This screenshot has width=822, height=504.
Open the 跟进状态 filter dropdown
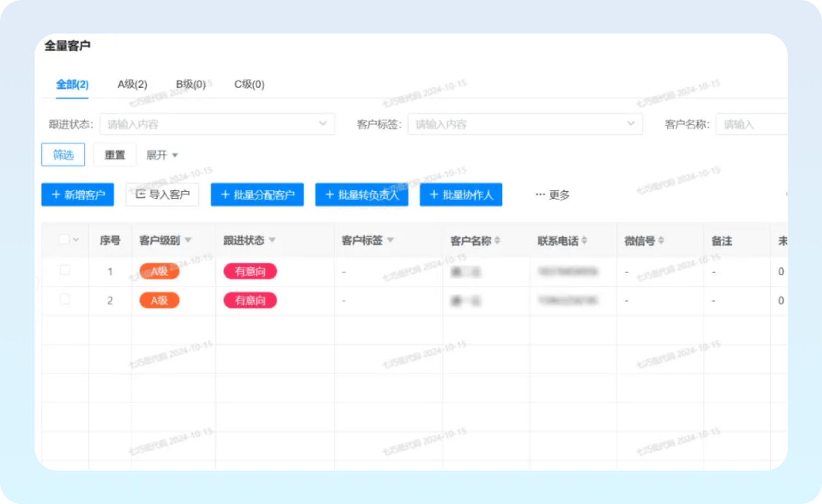[217, 124]
